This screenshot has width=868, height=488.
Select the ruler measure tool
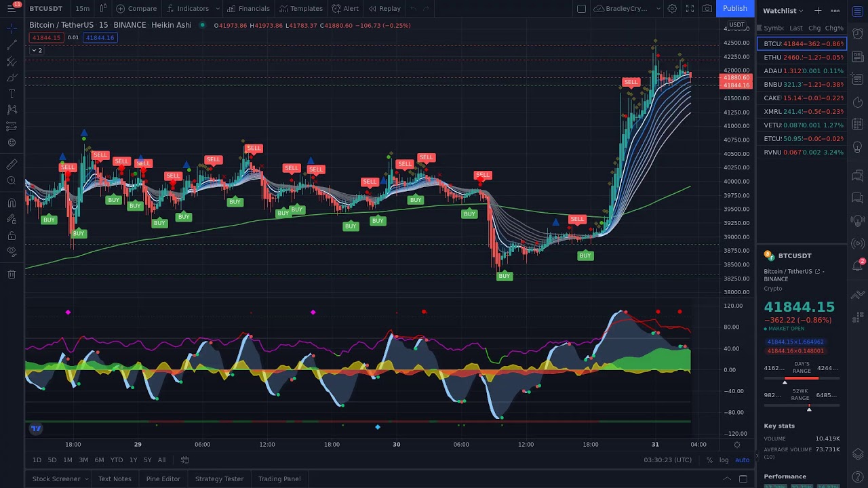[12, 164]
